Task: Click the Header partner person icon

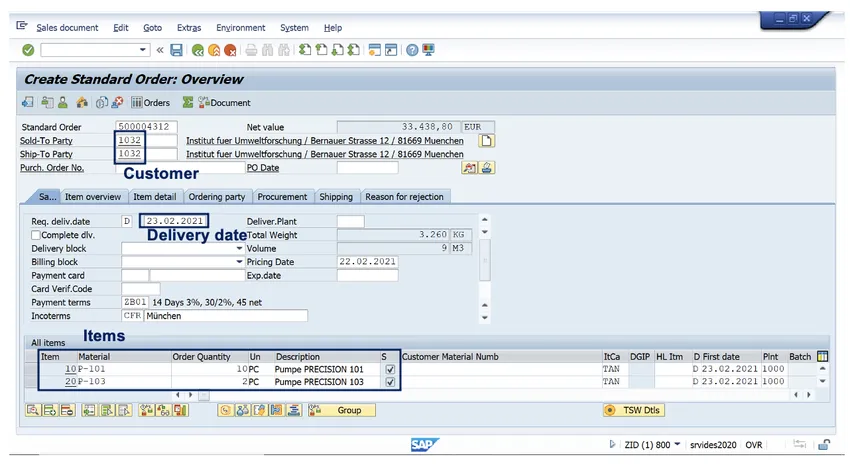Action: (x=63, y=102)
